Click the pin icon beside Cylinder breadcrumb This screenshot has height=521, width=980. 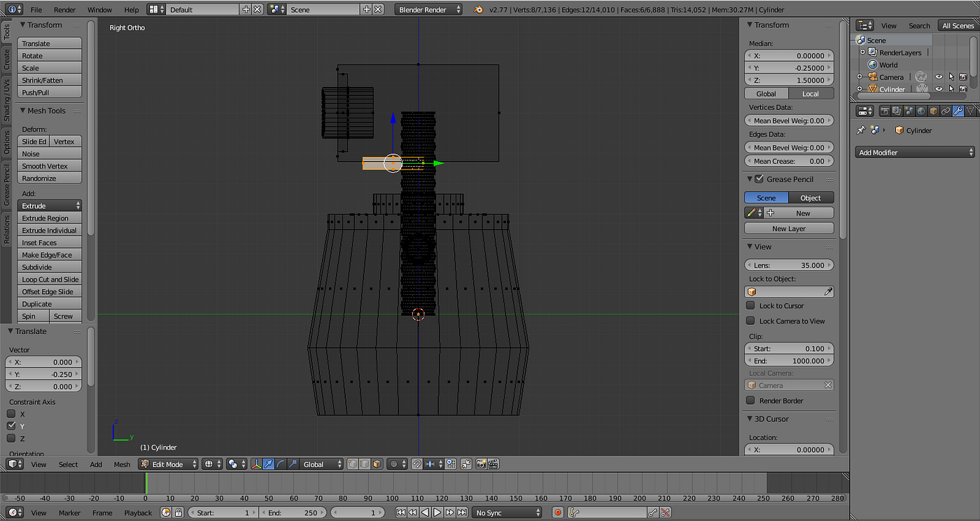[861, 130]
